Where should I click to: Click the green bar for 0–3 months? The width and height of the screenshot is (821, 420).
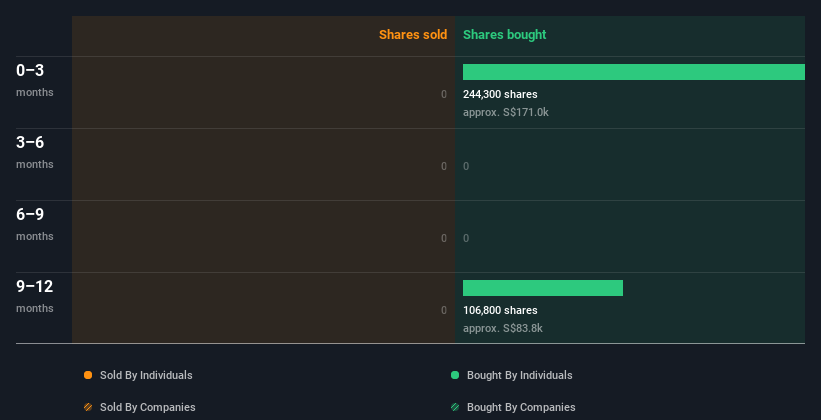(x=633, y=72)
